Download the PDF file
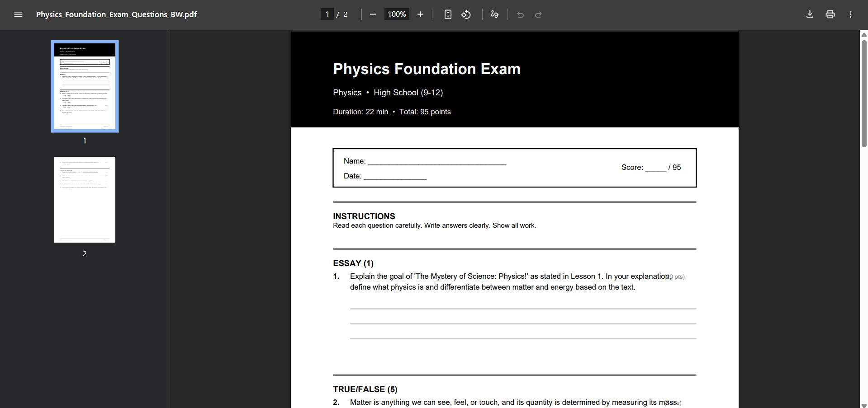The height and width of the screenshot is (408, 868). coord(810,14)
